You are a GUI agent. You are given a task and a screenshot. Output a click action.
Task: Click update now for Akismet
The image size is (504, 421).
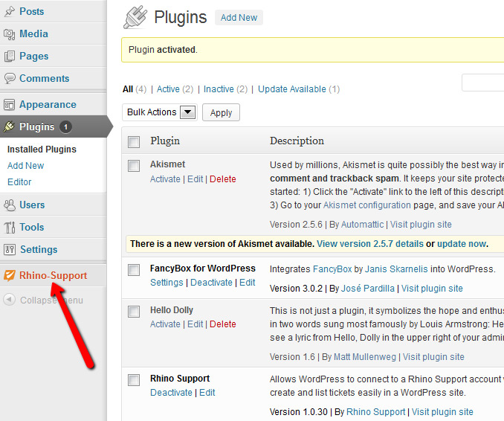pos(462,244)
